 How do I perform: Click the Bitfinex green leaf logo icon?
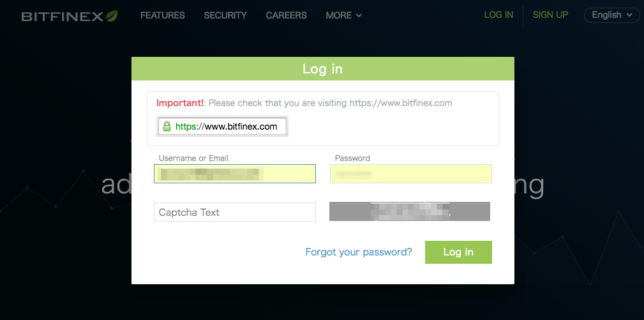pyautogui.click(x=112, y=15)
